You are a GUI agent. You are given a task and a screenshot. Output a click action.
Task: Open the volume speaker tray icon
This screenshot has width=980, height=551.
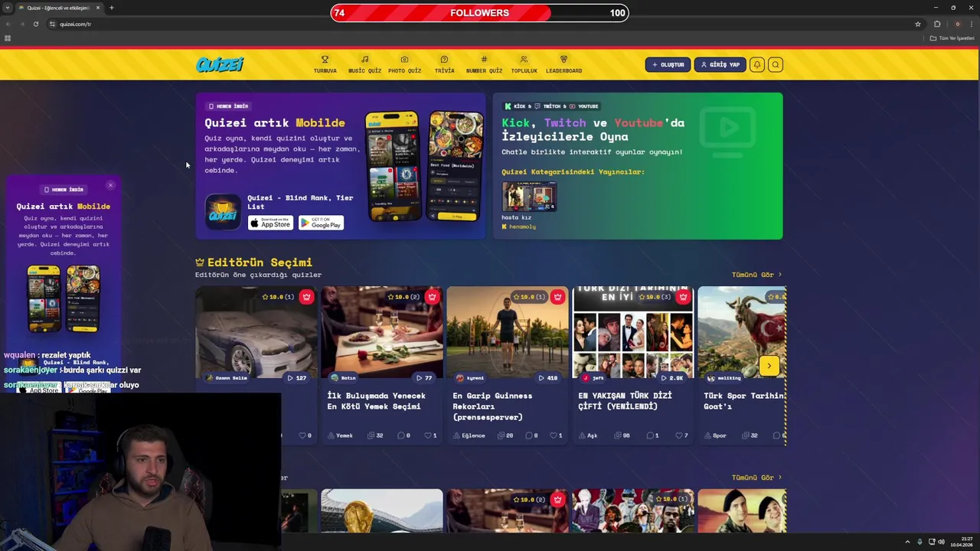click(941, 542)
